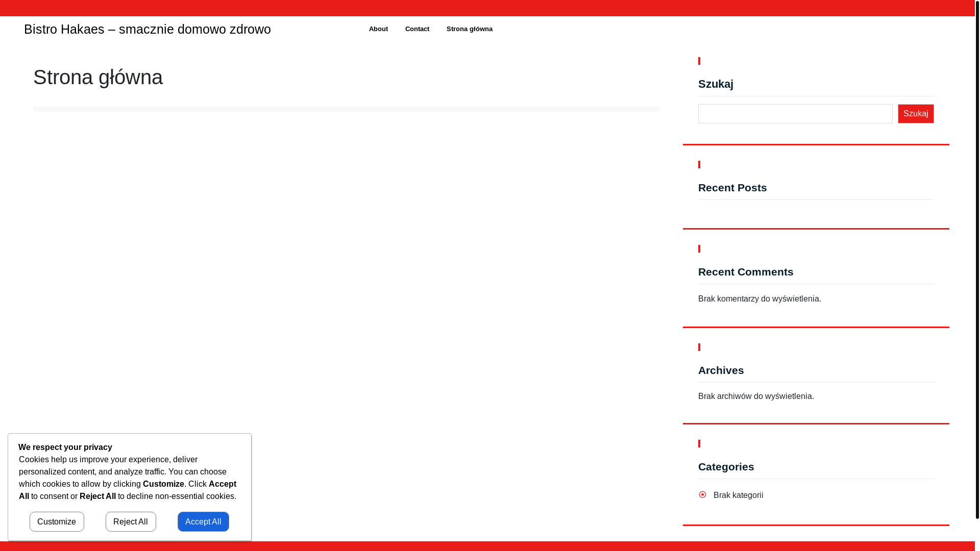Click the Customize cookies button
The height and width of the screenshot is (551, 980).
point(57,521)
